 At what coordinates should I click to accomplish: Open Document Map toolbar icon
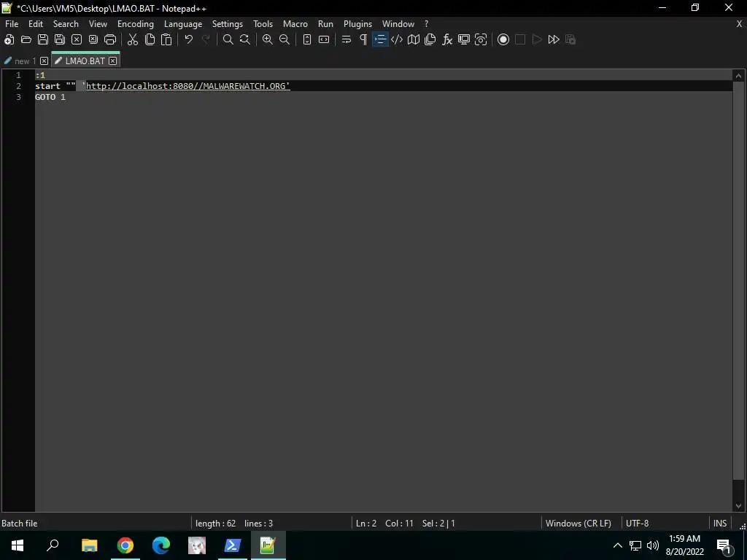coord(414,39)
